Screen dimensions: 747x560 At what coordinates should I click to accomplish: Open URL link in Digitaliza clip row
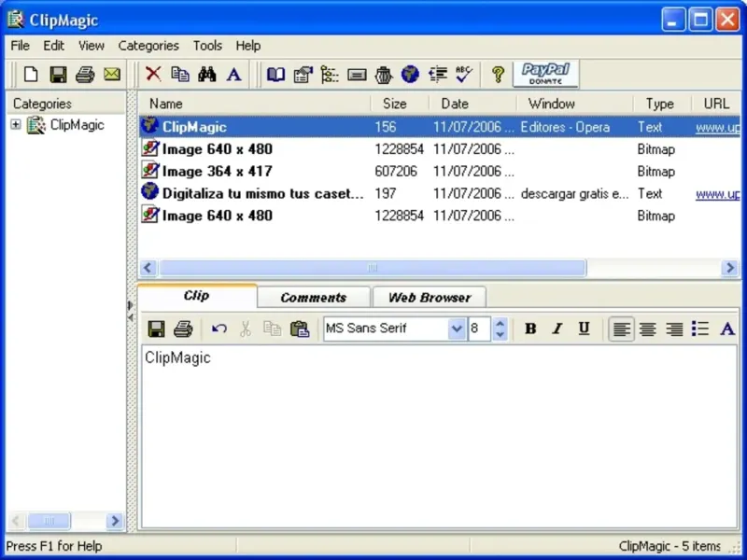click(x=717, y=194)
